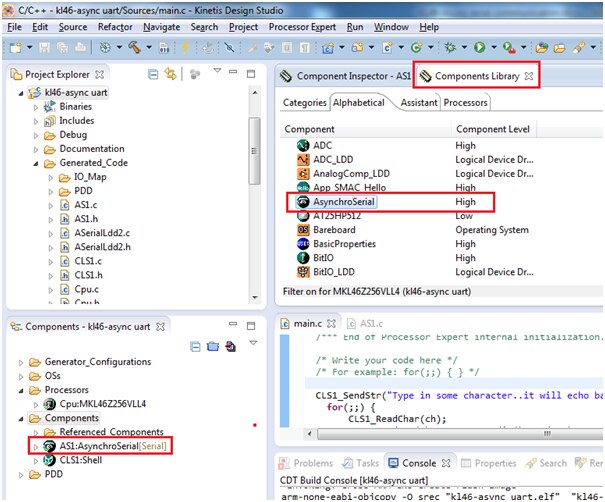Open the Components view menu triangle
Image resolution: width=605 pixels, height=502 pixels.
click(x=253, y=343)
